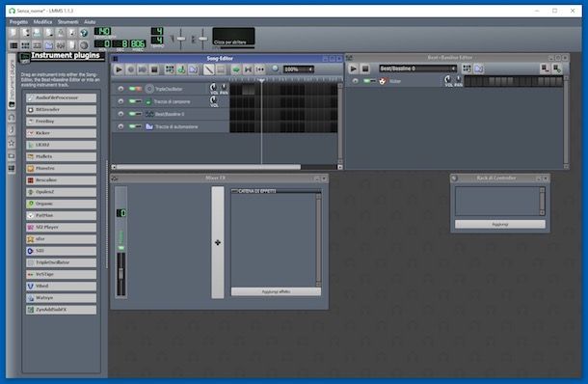This screenshot has width=588, height=384.
Task: Open sample track gear menu
Action: click(x=120, y=101)
